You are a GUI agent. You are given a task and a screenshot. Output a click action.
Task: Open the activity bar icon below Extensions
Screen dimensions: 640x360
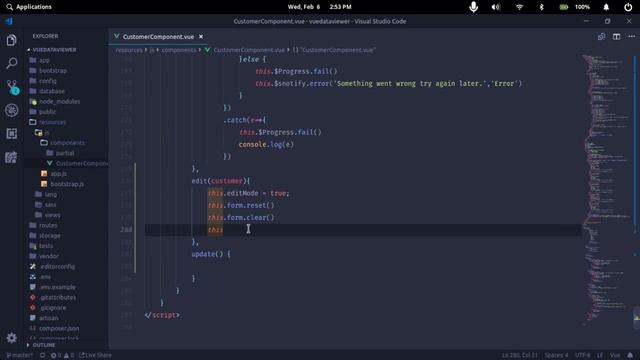[11, 157]
